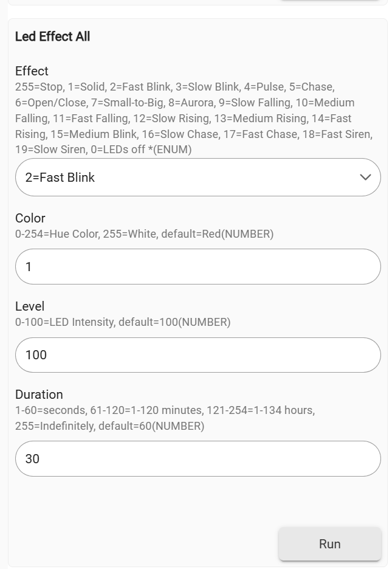
Task: Click the "Effect" field label
Action: [32, 71]
